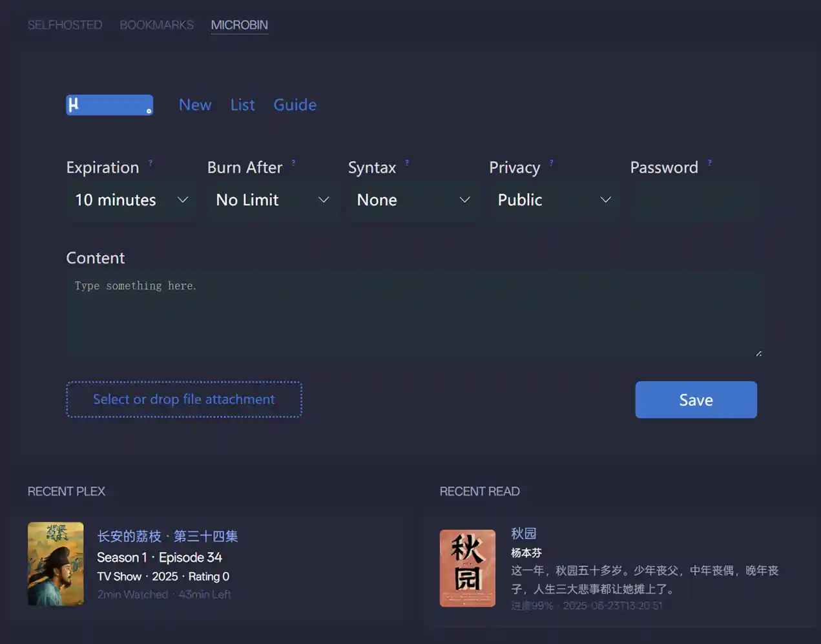Viewport: 821px width, 644px height.
Task: Open the BOOKMARKS tab
Action: (x=156, y=25)
